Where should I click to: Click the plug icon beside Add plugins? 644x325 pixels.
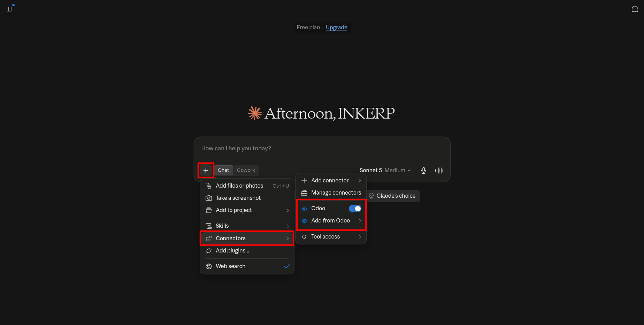(x=209, y=251)
